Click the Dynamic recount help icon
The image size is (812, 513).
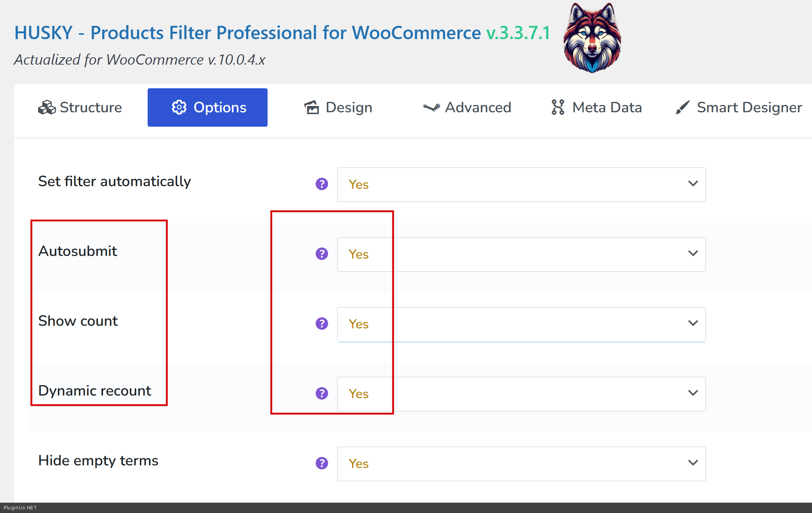click(x=321, y=393)
